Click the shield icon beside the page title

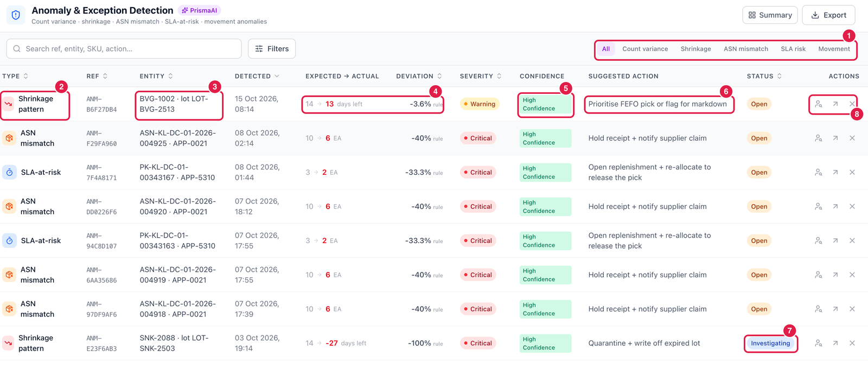coord(16,15)
